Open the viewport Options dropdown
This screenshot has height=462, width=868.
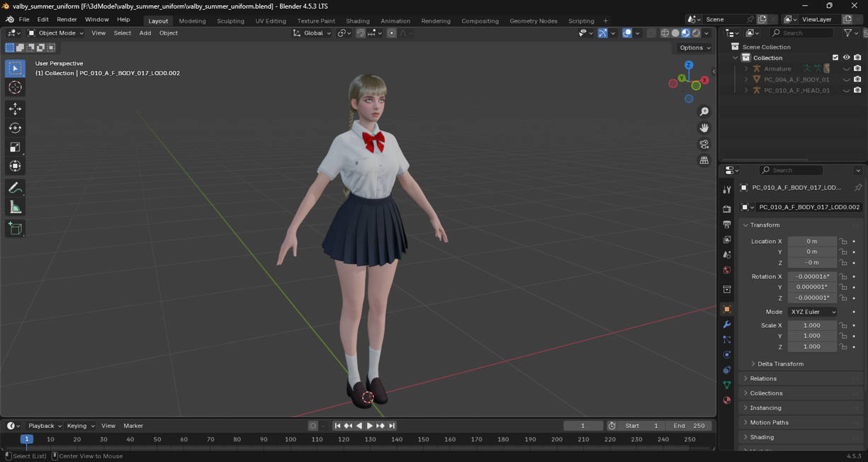point(694,47)
